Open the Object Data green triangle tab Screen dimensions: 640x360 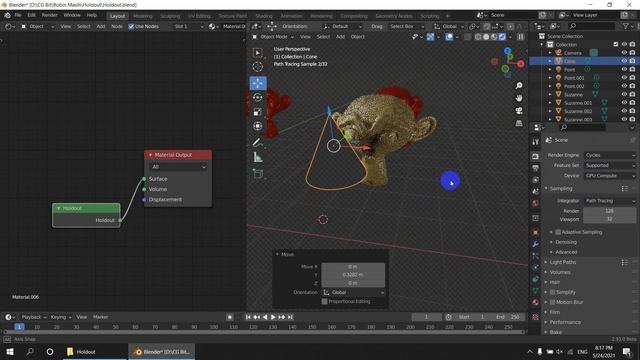536,291
